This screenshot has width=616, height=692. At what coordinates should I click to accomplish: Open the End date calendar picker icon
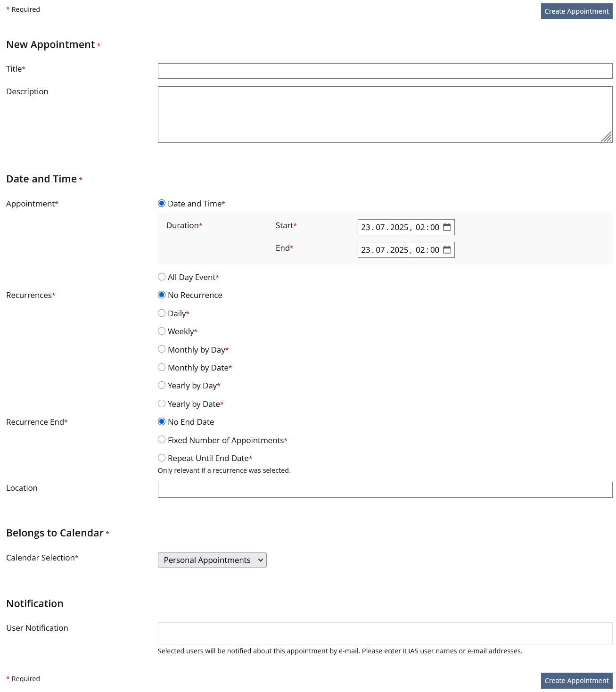(x=447, y=250)
